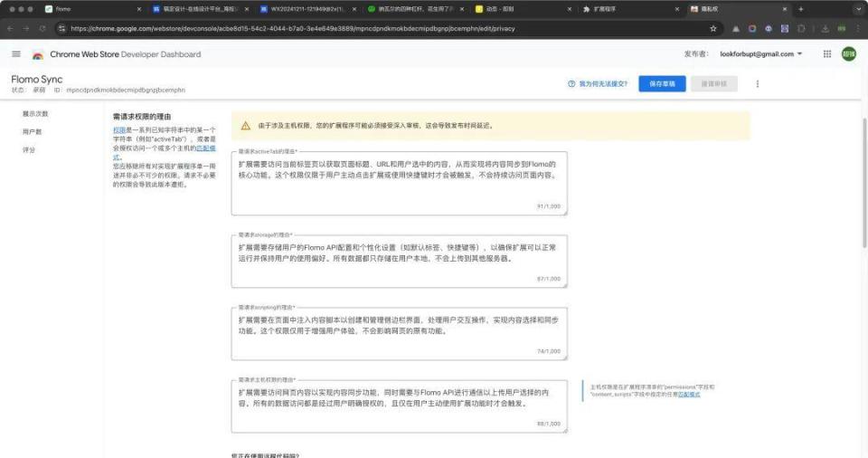Click the Chrome Web Store rainbow logo

click(38, 54)
